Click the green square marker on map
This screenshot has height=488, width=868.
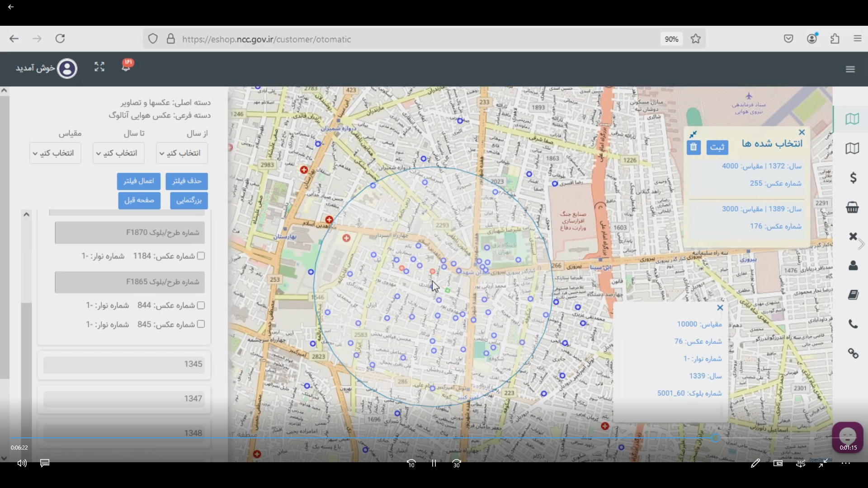point(448,291)
